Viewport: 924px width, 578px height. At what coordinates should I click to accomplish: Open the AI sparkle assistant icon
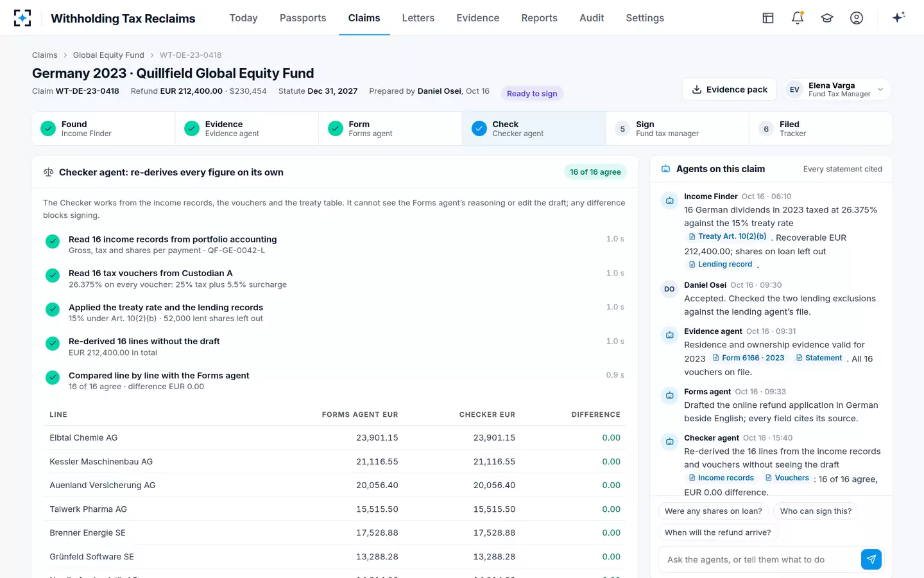point(898,17)
